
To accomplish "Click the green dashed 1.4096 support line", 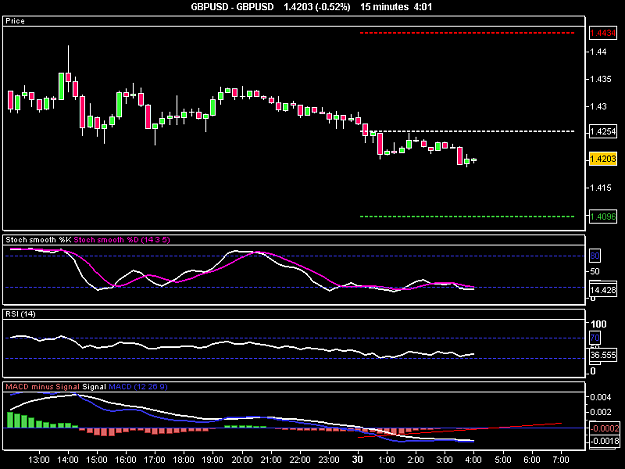I will (467, 217).
